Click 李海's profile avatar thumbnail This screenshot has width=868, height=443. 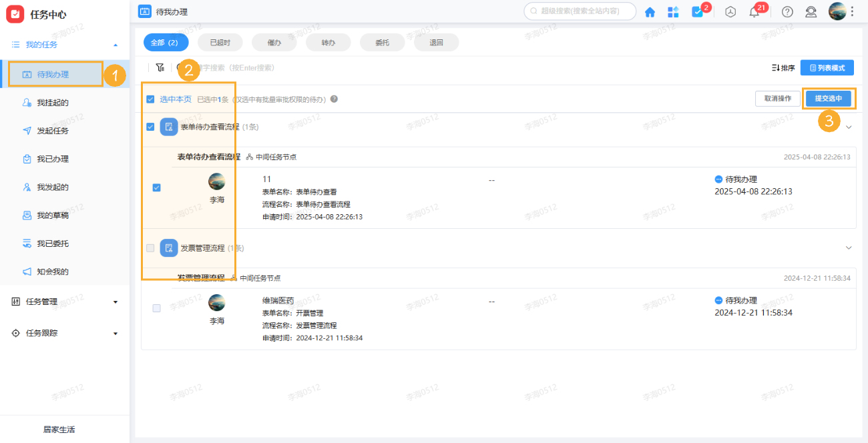(x=216, y=181)
